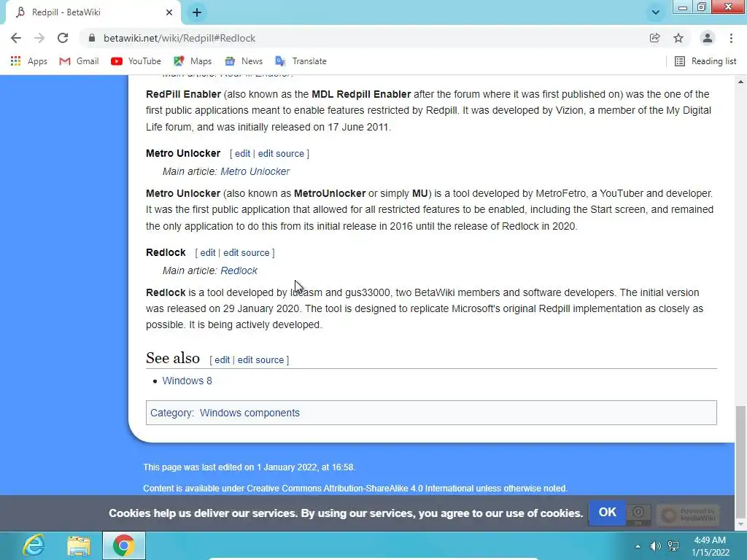Click the Creative Commons license badge
The image size is (747, 560).
(638, 514)
